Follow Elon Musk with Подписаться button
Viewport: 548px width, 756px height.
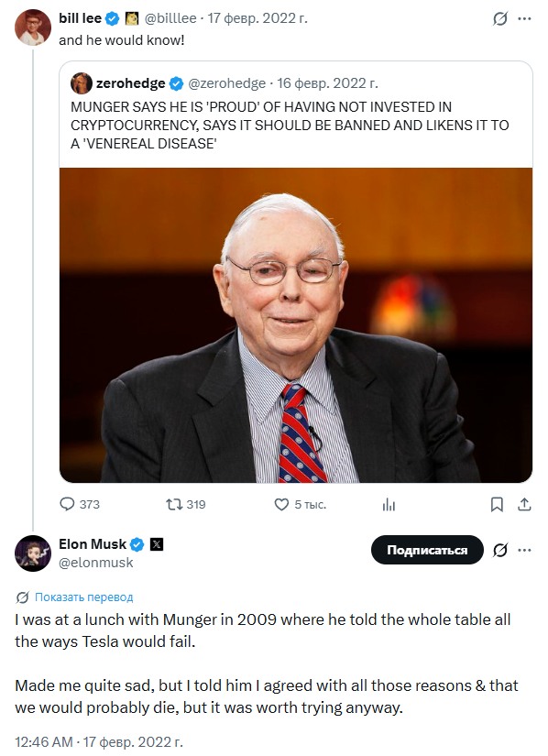(x=427, y=550)
